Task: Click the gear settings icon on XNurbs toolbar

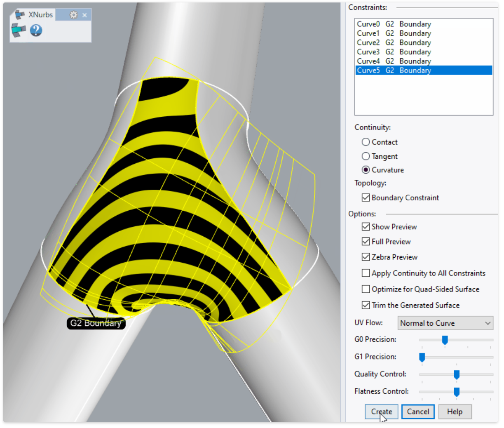Action: [x=73, y=14]
